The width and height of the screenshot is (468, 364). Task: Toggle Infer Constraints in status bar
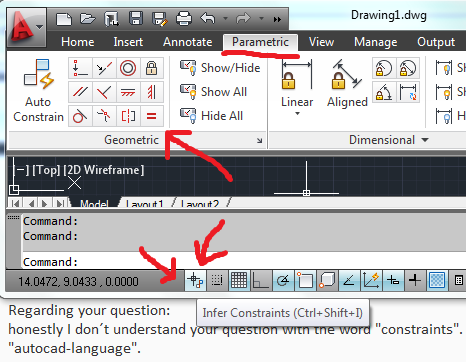195,281
